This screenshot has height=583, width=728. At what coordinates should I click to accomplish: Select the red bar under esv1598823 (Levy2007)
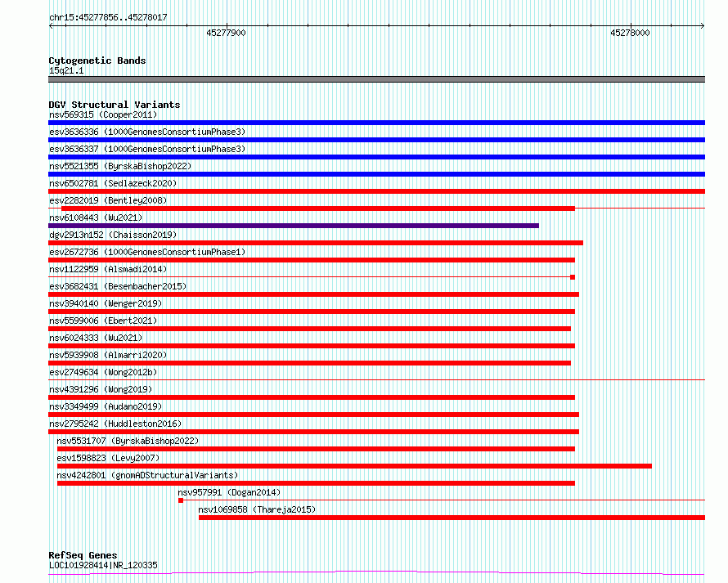pos(354,466)
